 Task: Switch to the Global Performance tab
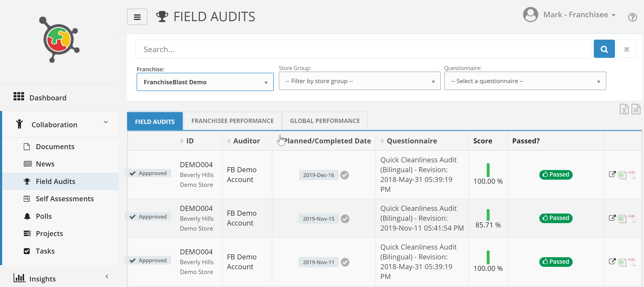point(324,121)
